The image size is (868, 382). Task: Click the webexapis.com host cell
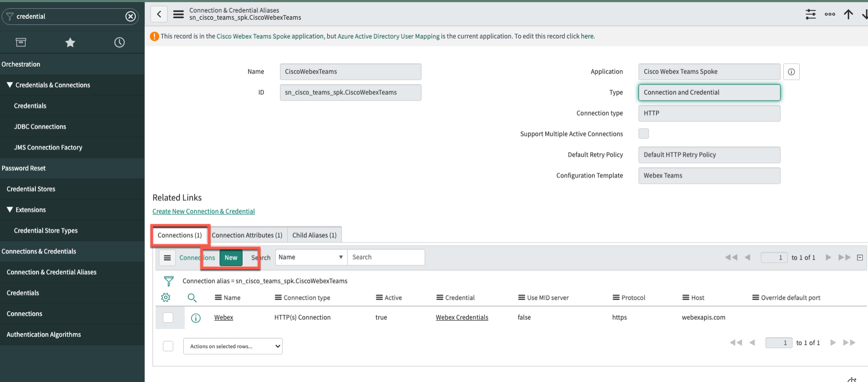[704, 317]
